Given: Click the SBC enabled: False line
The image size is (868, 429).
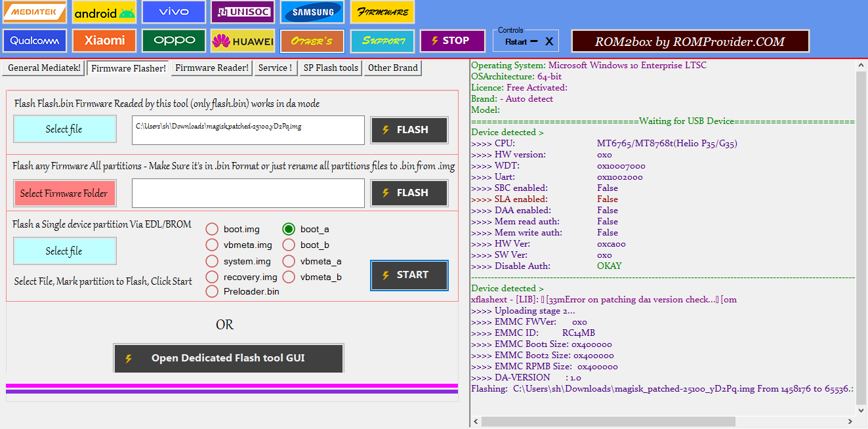Looking at the screenshot, I should coord(545,188).
